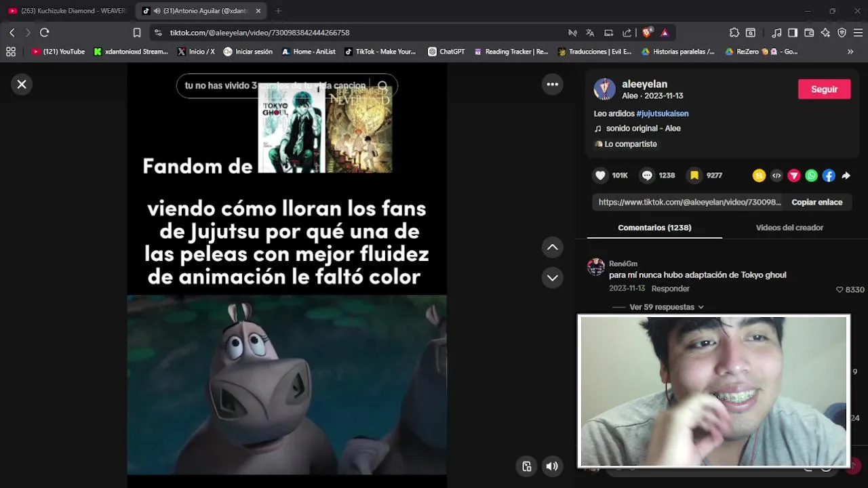Open the Brave Shields lion icon

pos(648,33)
